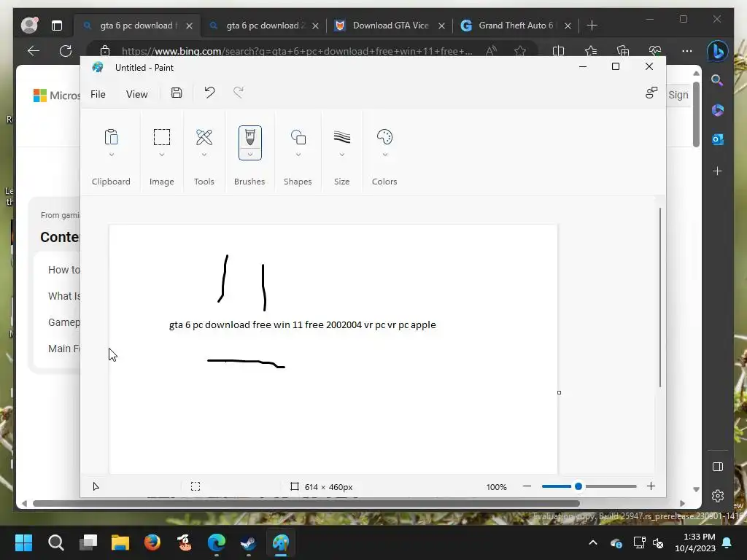Viewport: 747px width, 560px height.
Task: Expand the Tools dropdown chevron
Action: point(204,155)
